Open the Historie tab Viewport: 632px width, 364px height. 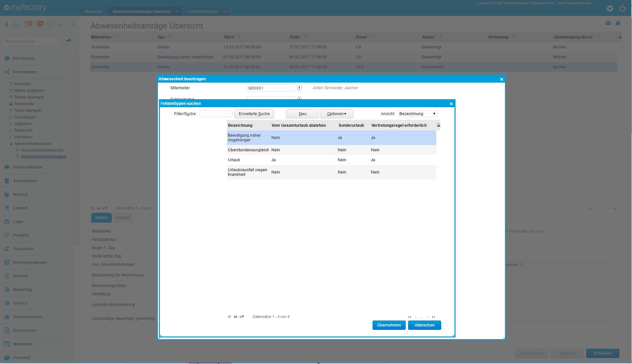pyautogui.click(x=122, y=218)
